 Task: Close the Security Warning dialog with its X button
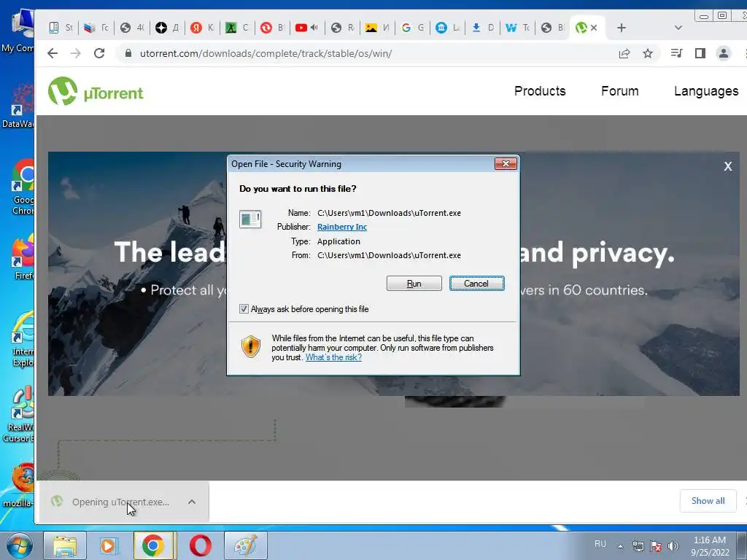point(506,164)
